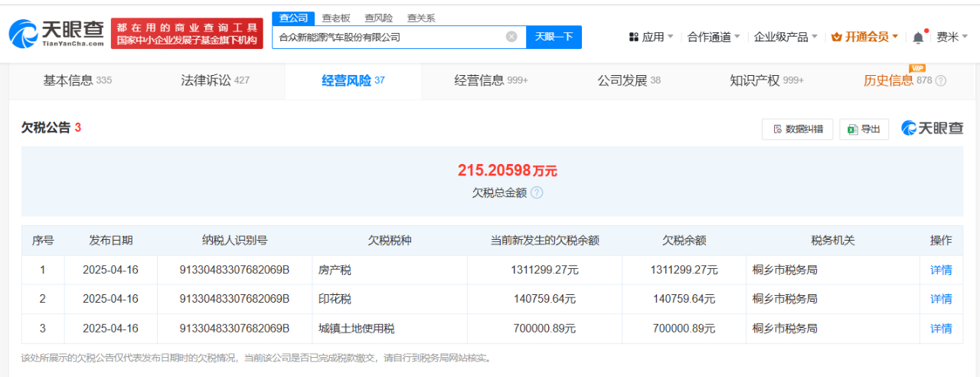Viewport: 980px width, 377px height.
Task: Click the 导出 export button
Action: coord(864,129)
